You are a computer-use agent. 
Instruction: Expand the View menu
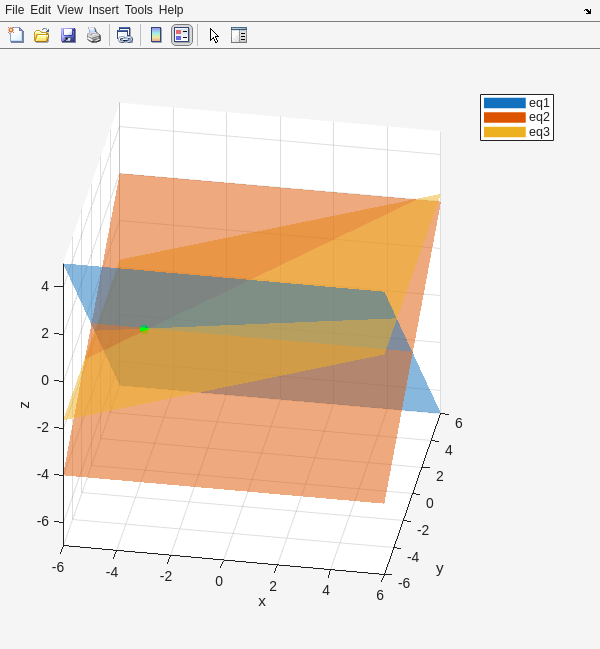click(70, 10)
